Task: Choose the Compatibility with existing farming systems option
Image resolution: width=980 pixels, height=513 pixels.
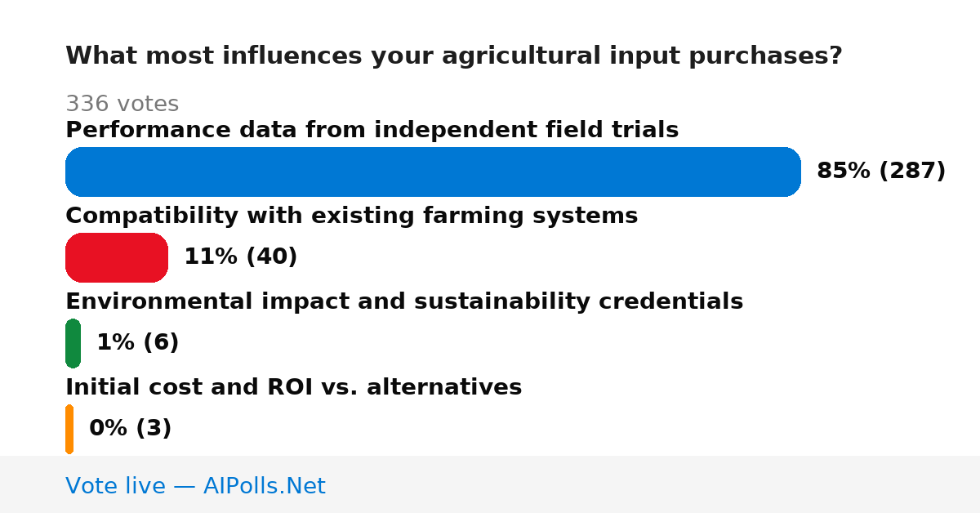Action: (x=351, y=216)
